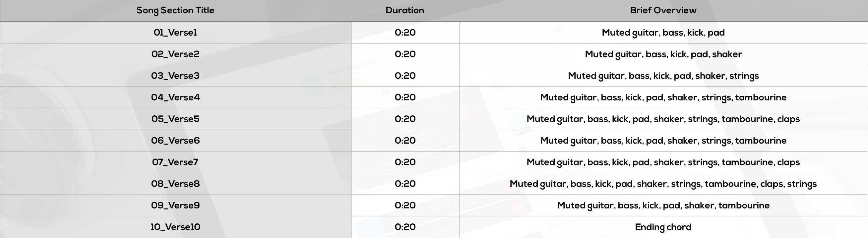Click 09_Verse9 overview ending "shaker, tambourine"
The height and width of the screenshot is (238, 868).
(x=663, y=206)
